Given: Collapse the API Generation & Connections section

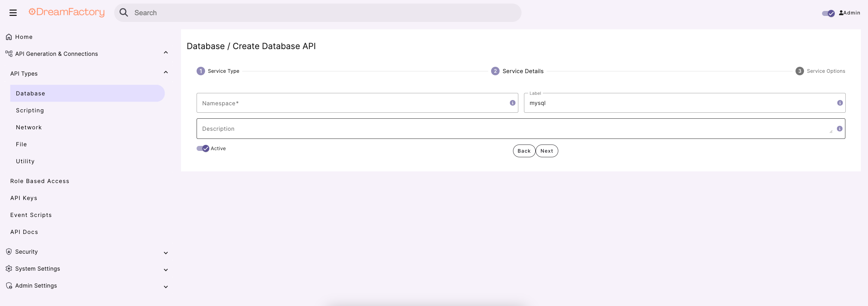Looking at the screenshot, I should 165,53.
